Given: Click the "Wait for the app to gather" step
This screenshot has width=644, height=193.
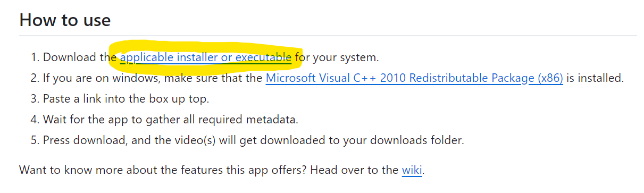Looking at the screenshot, I should [171, 120].
